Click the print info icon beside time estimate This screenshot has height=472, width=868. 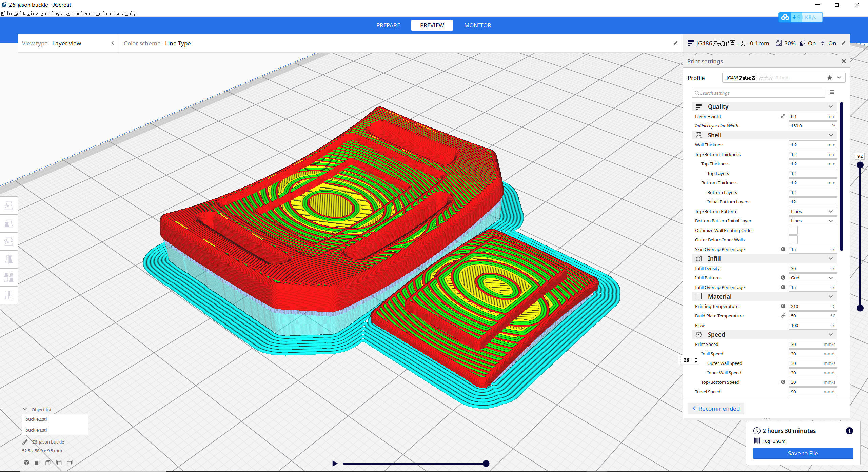tap(849, 431)
